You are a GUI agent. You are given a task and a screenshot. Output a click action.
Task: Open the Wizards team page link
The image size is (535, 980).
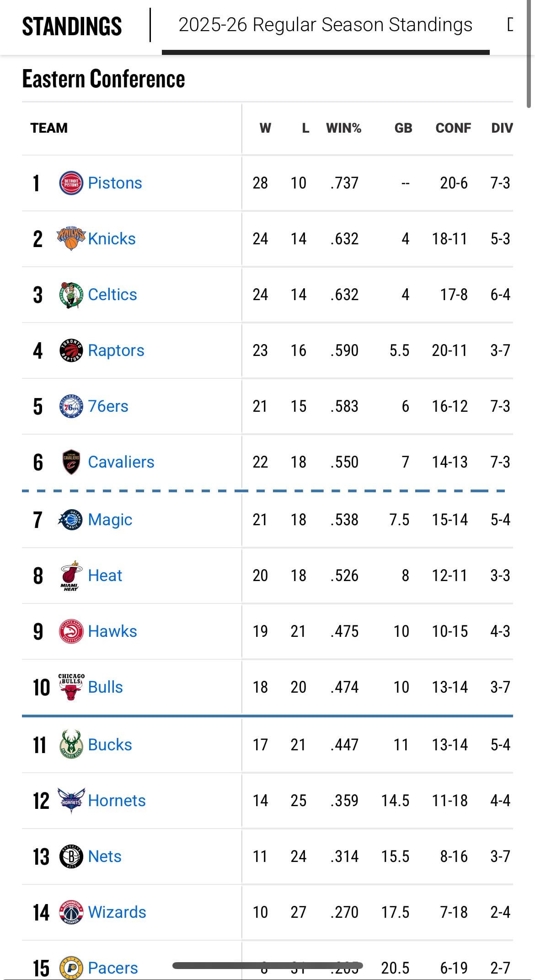coord(117,912)
